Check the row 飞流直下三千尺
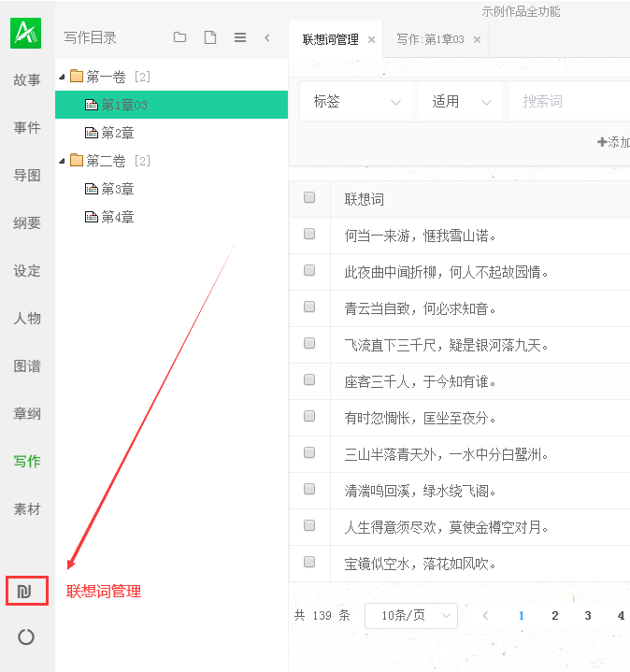630x672 pixels. (x=309, y=343)
